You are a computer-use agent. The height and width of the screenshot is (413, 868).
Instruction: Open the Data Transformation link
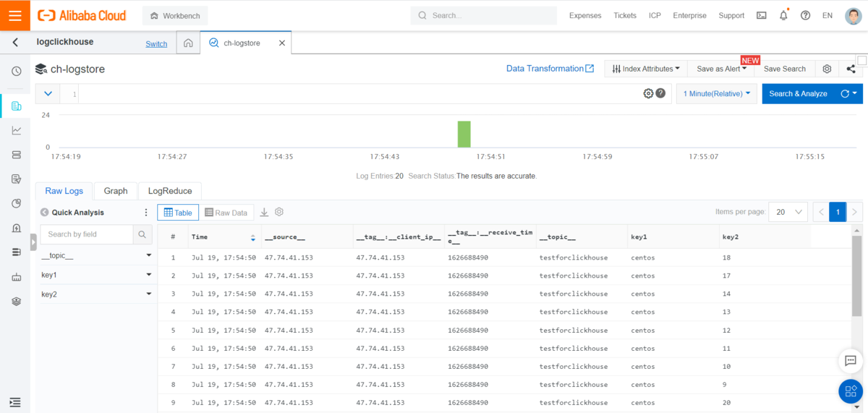click(550, 69)
